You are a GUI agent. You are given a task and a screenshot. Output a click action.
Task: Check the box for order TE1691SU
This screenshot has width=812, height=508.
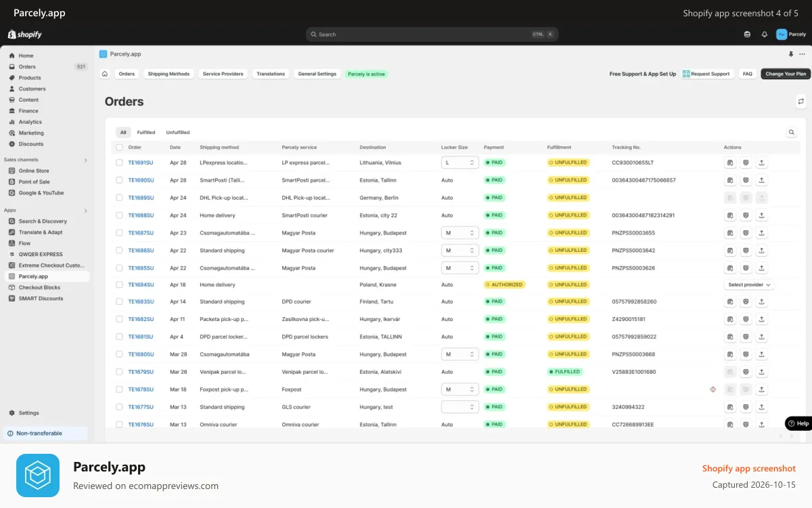[x=119, y=163]
